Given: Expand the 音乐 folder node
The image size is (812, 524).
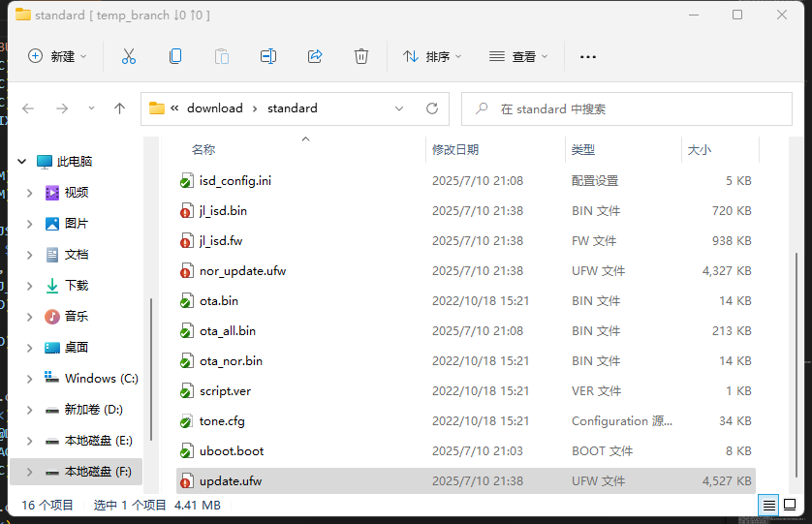Looking at the screenshot, I should pos(29,317).
